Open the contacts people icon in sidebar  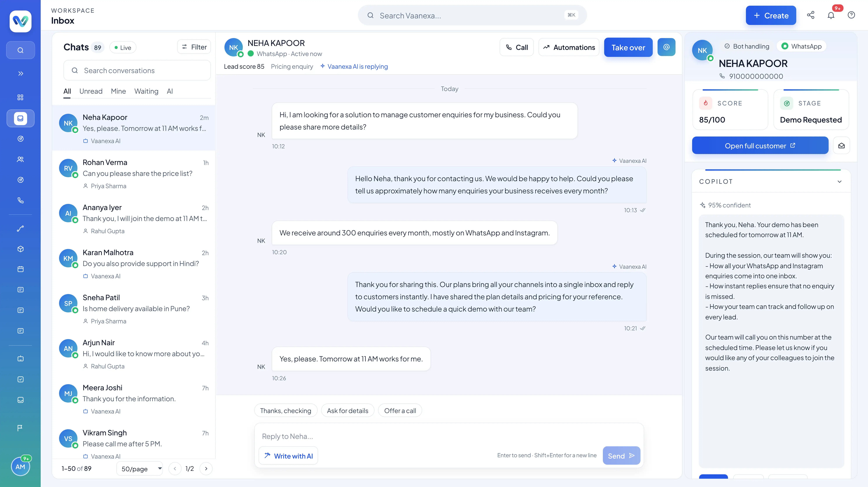pos(21,159)
